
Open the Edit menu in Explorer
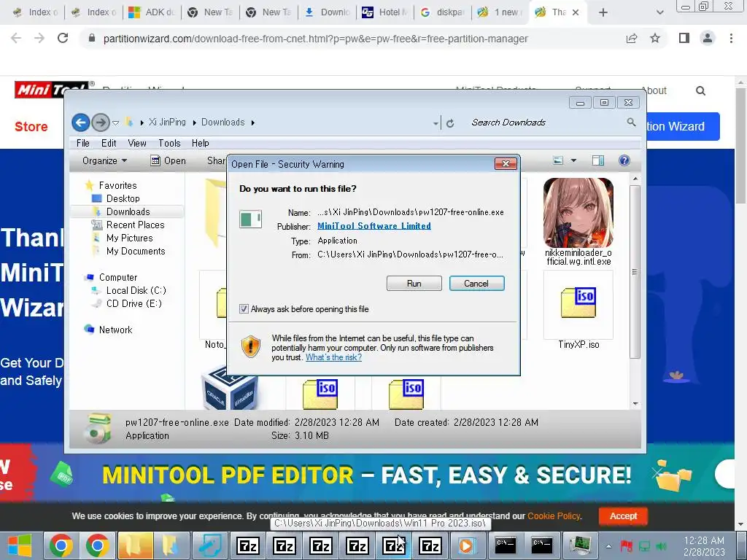109,143
